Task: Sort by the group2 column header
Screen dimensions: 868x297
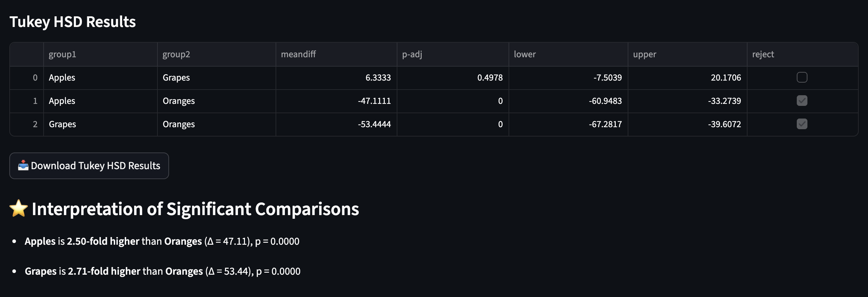Action: pos(217,54)
